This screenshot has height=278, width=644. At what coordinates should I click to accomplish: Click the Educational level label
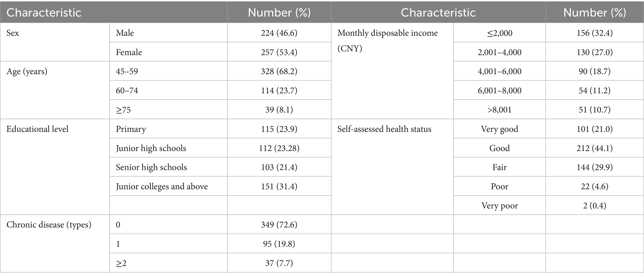[x=37, y=129]
